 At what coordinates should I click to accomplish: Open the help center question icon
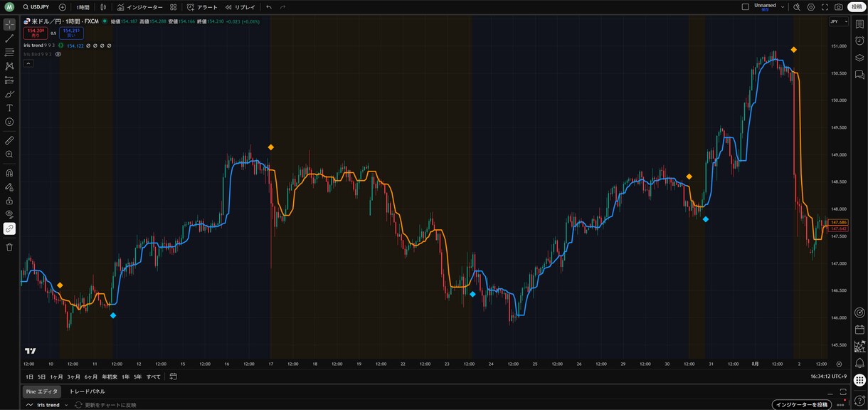[x=859, y=400]
